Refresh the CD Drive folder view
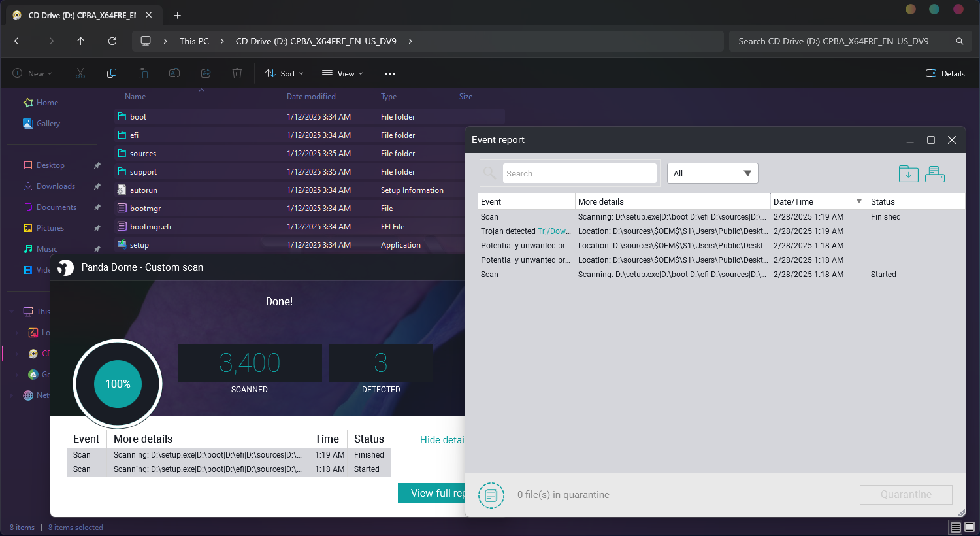Image resolution: width=980 pixels, height=536 pixels. pos(112,41)
